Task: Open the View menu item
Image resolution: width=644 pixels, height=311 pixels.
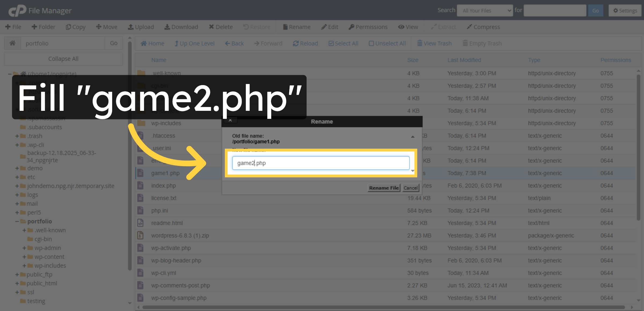Action: click(408, 27)
